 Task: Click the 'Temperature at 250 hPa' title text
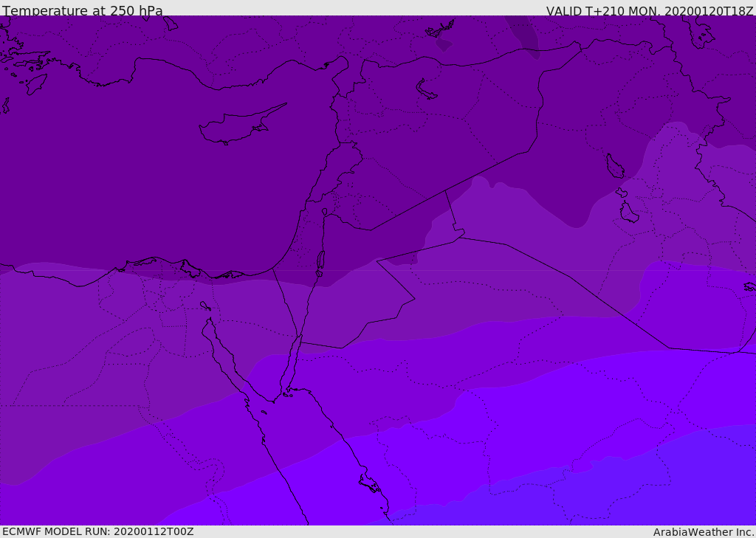83,10
